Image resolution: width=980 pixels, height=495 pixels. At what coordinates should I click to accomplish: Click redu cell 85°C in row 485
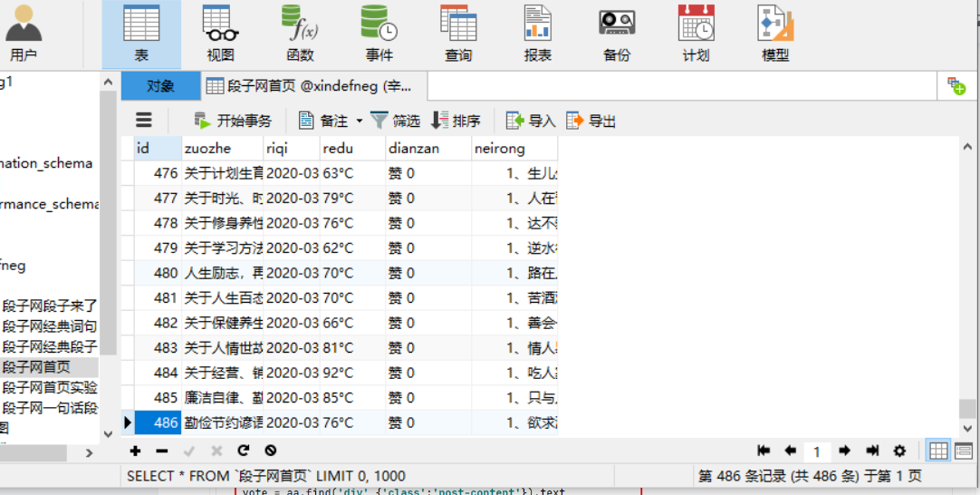(x=352, y=398)
